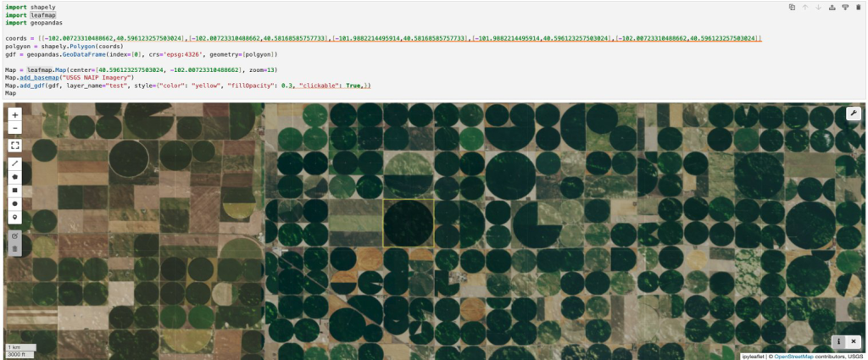This screenshot has height=360, width=868.
Task: Select the draw marker tool
Action: tap(14, 217)
